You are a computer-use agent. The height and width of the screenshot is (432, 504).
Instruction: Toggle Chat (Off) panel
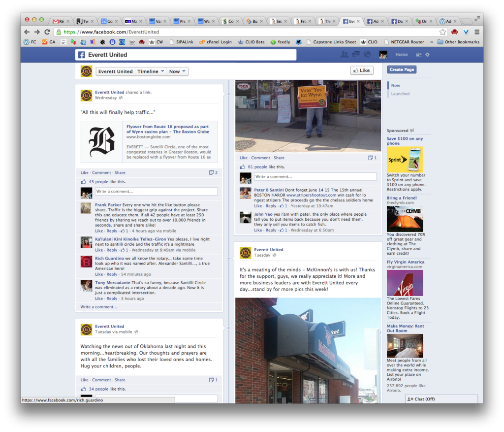(441, 399)
